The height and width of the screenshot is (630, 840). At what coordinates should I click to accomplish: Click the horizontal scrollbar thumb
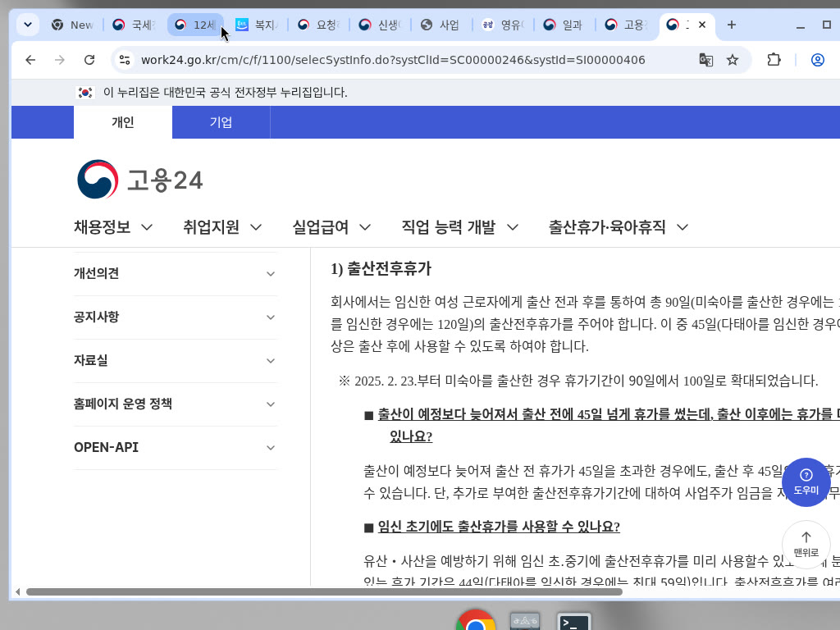point(324,592)
